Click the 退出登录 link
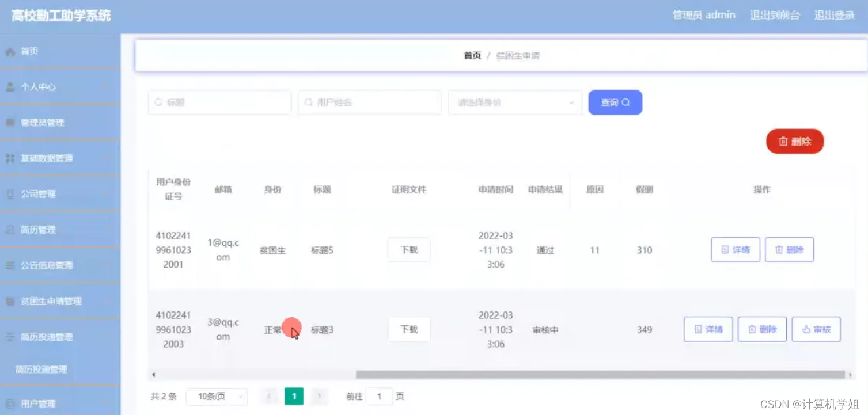Image resolution: width=868 pixels, height=415 pixels. (834, 15)
